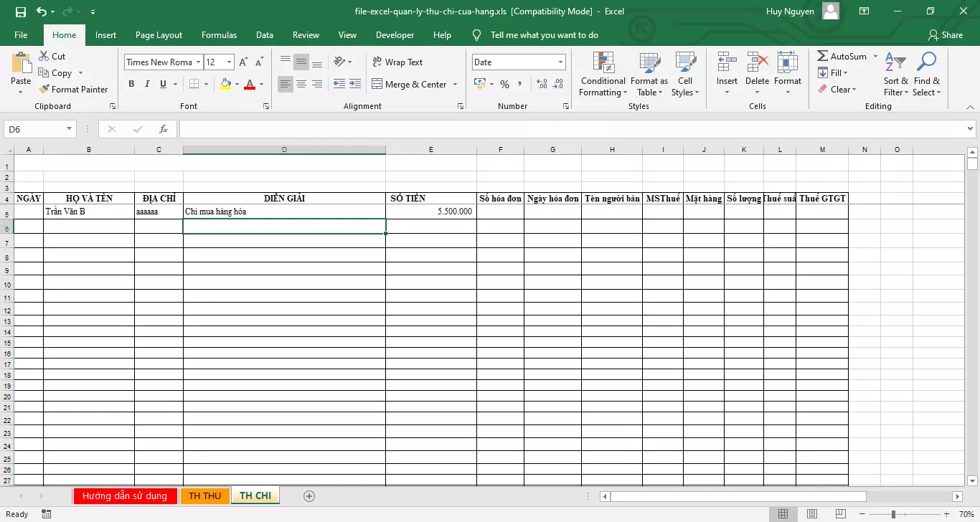Apply the Percent Style number format
The height and width of the screenshot is (522, 980).
point(504,84)
